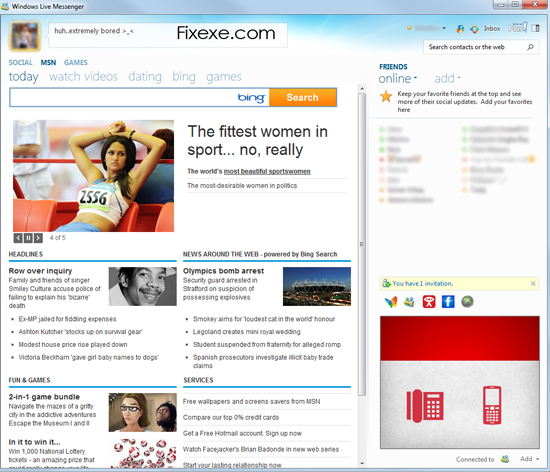Open the status dropdown arrow next to name
This screenshot has height=472, width=550.
444,28
